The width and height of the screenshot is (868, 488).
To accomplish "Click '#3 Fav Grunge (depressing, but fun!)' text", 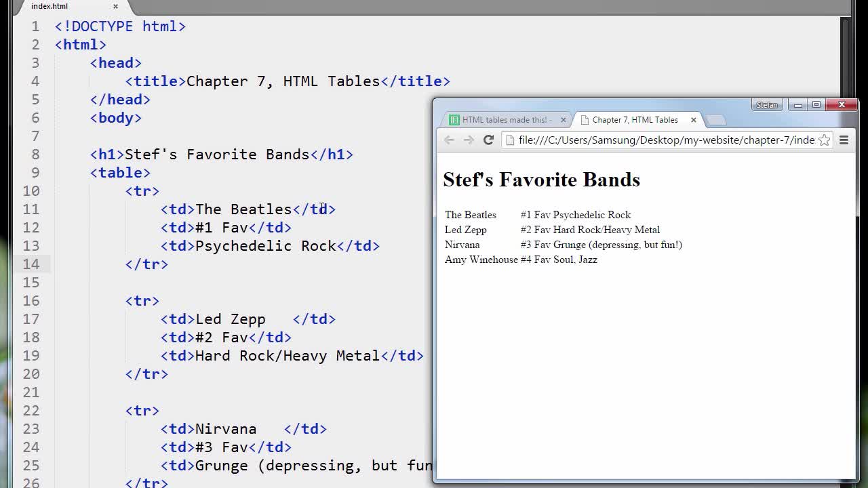I will tap(601, 245).
